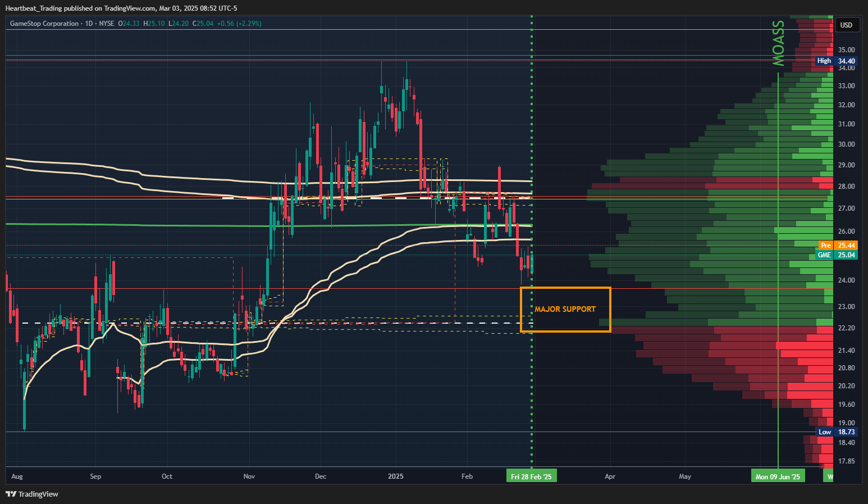Screen dimensions: 868x504
Task: Click the Dec label on time axis
Action: [x=321, y=476]
